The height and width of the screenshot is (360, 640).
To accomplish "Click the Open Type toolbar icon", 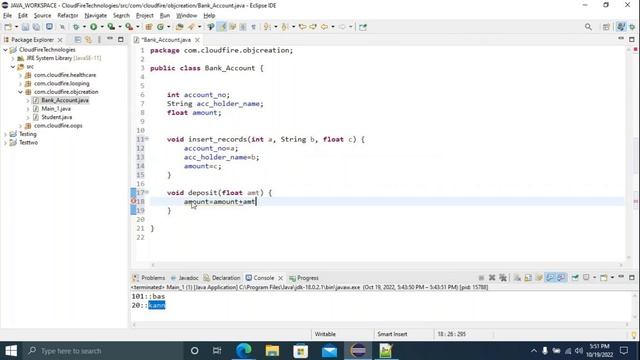I will pyautogui.click(x=179, y=27).
